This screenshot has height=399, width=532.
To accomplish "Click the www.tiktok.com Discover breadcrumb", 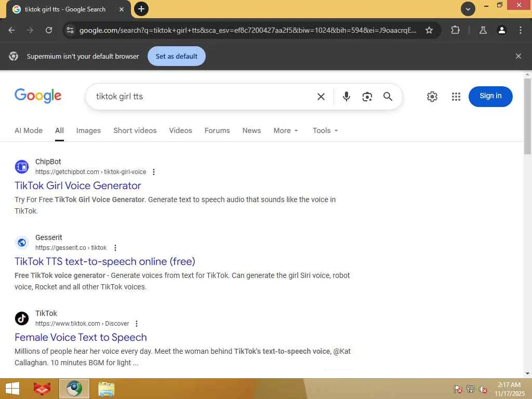I will [x=82, y=324].
